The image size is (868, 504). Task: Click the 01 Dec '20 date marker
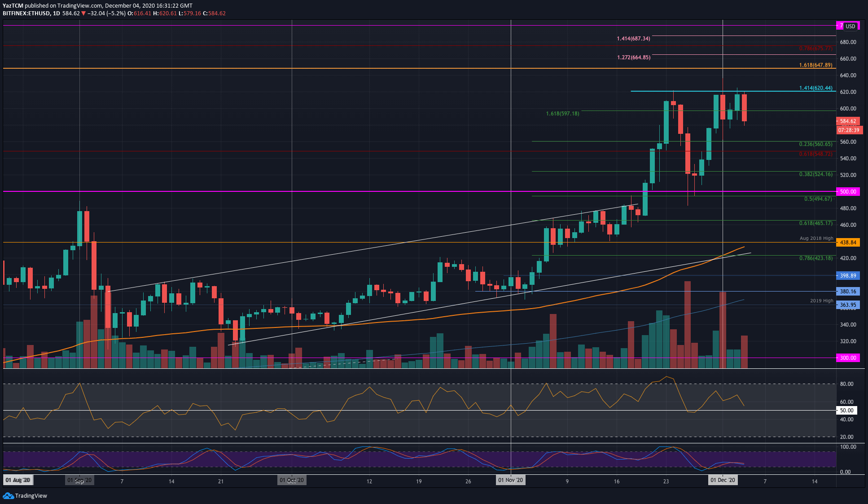(723, 480)
